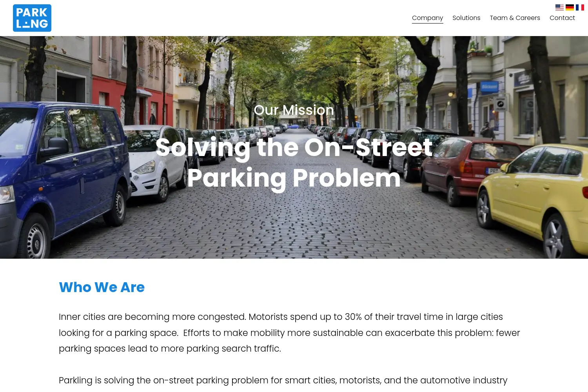Open the Contact page link
This screenshot has height=392, width=588.
562,18
